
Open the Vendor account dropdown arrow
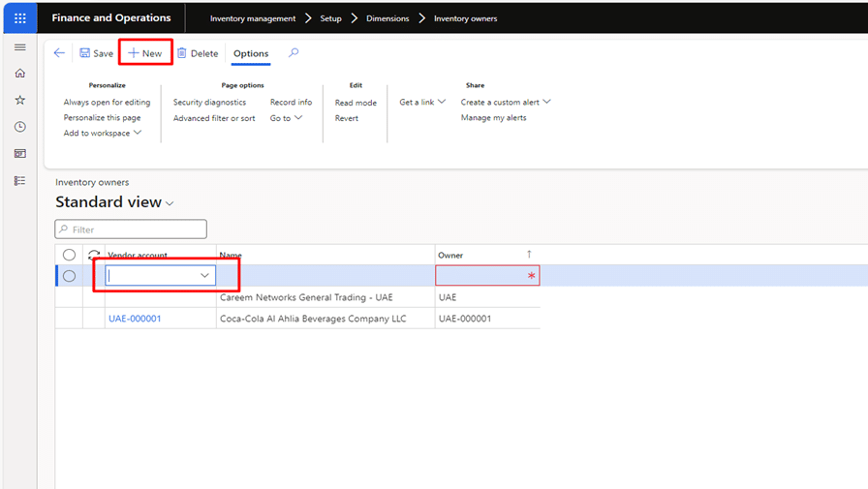point(204,275)
